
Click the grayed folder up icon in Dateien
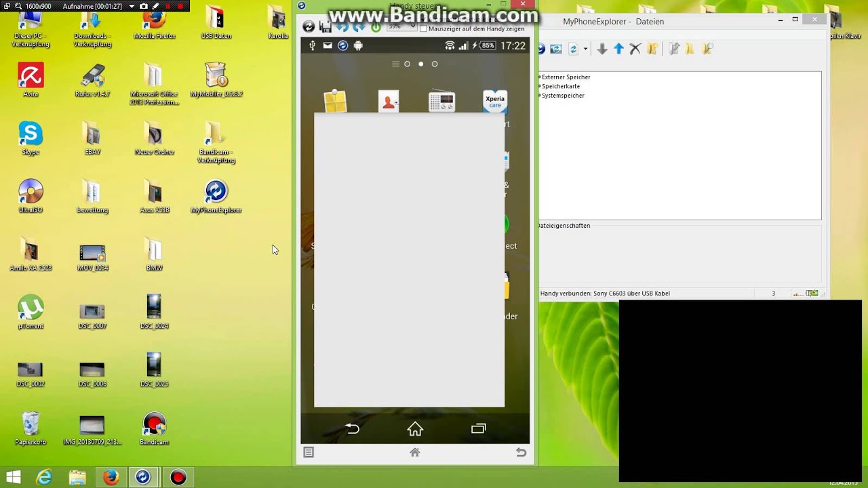(674, 49)
